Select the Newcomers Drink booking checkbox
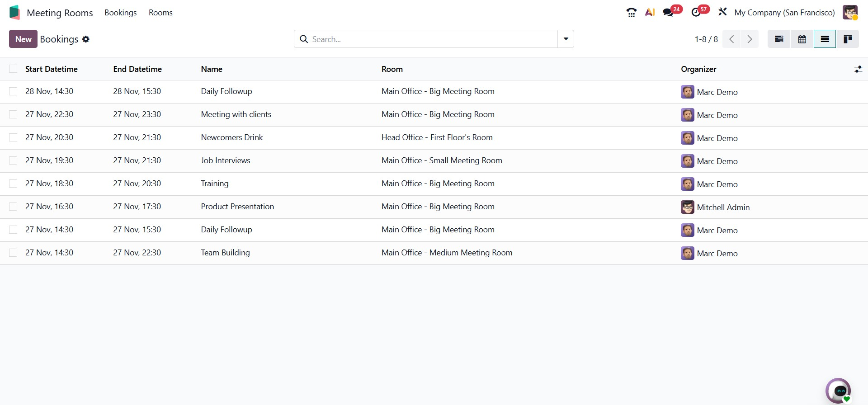This screenshot has width=868, height=405. [x=13, y=137]
